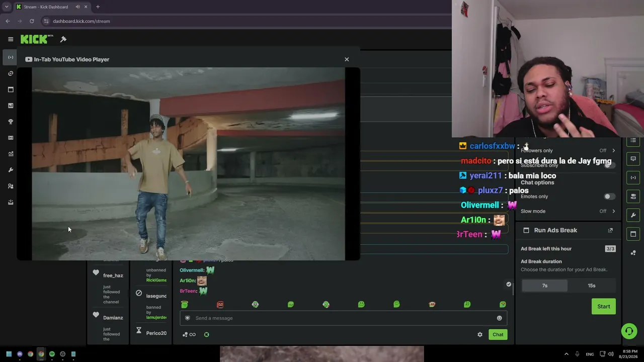
Task: Click the moderator hammer icon in header
Action: point(63,39)
